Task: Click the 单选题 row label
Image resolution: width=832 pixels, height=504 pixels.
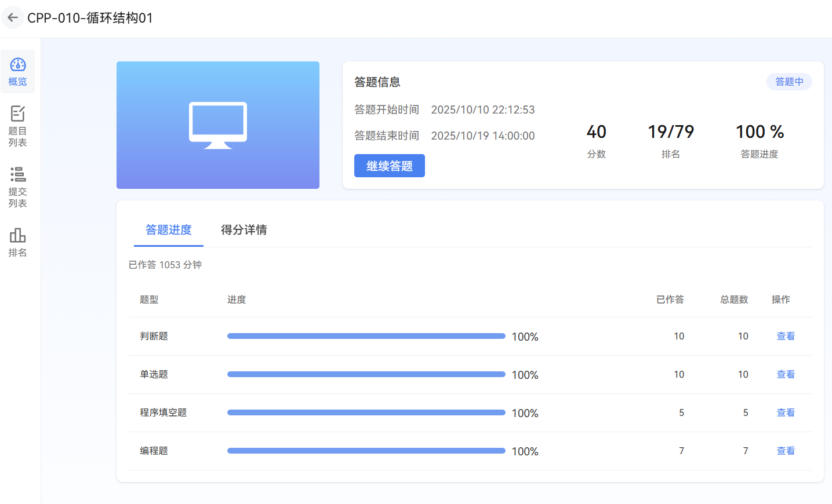Action: pyautogui.click(x=154, y=374)
